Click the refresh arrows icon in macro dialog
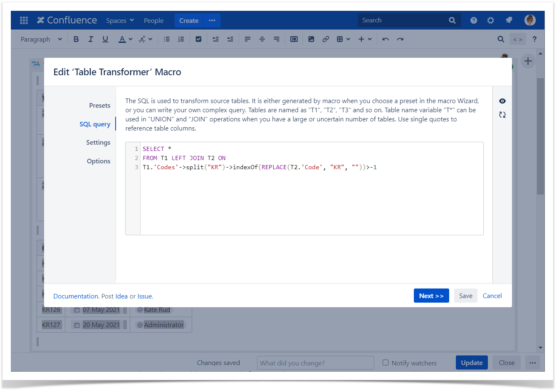Screen dimensions: 559x392 point(502,115)
